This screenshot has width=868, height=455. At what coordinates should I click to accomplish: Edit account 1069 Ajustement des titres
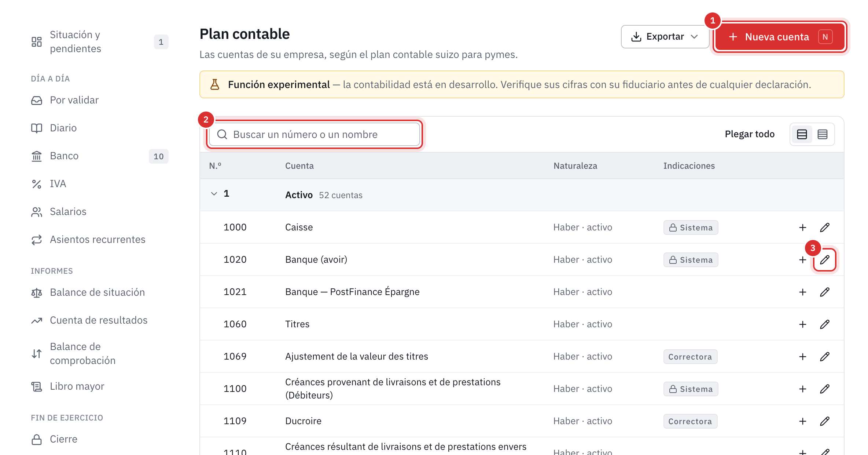(825, 357)
